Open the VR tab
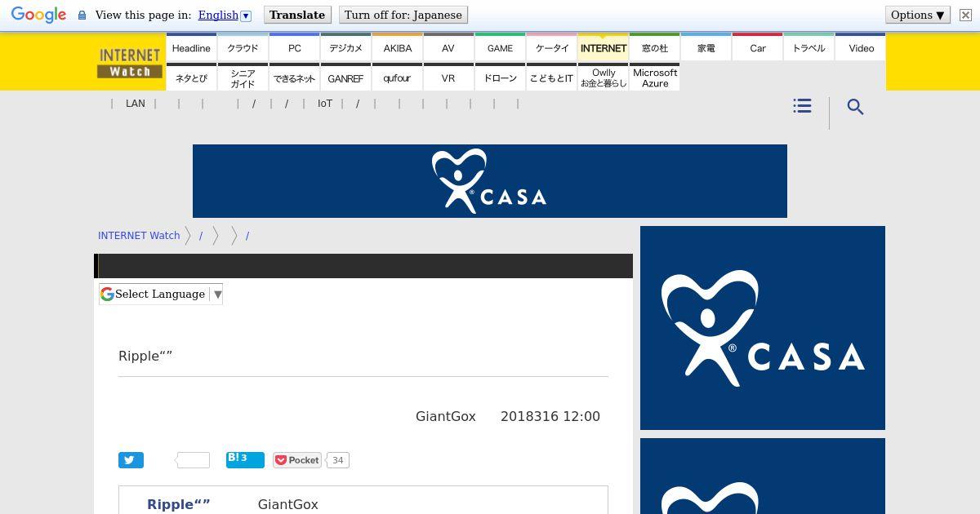 [x=448, y=78]
